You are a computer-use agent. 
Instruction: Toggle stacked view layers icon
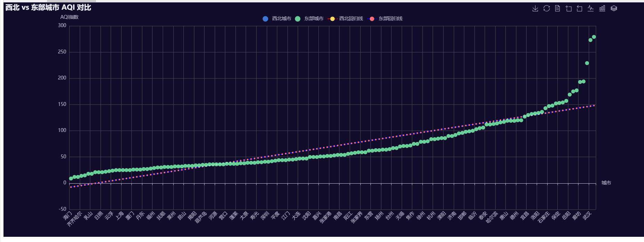614,8
